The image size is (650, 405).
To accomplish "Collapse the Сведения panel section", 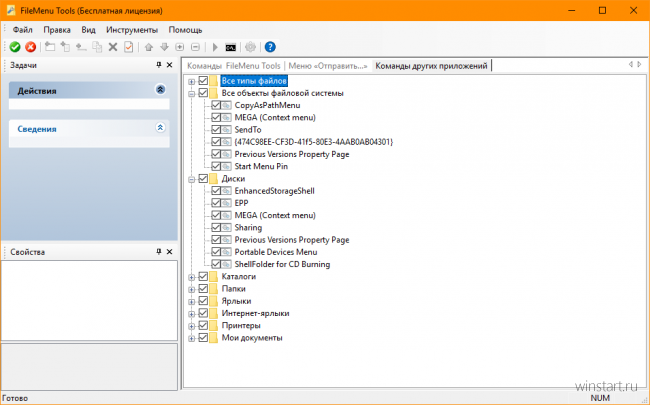I will pos(161,128).
